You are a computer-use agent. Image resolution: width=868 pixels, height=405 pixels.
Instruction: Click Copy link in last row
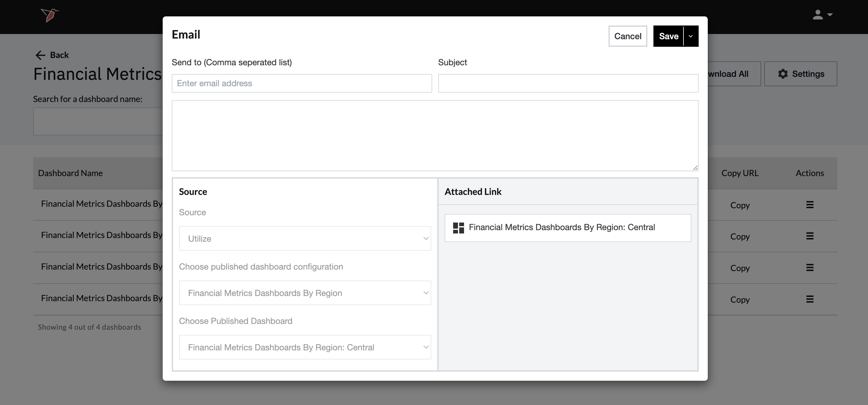pos(740,300)
